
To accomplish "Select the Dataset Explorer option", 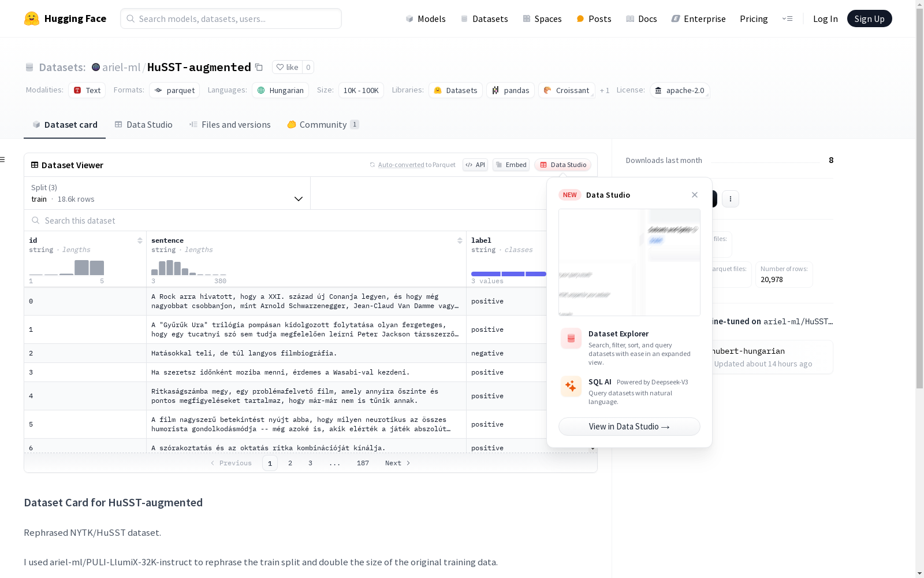I will coord(629,347).
